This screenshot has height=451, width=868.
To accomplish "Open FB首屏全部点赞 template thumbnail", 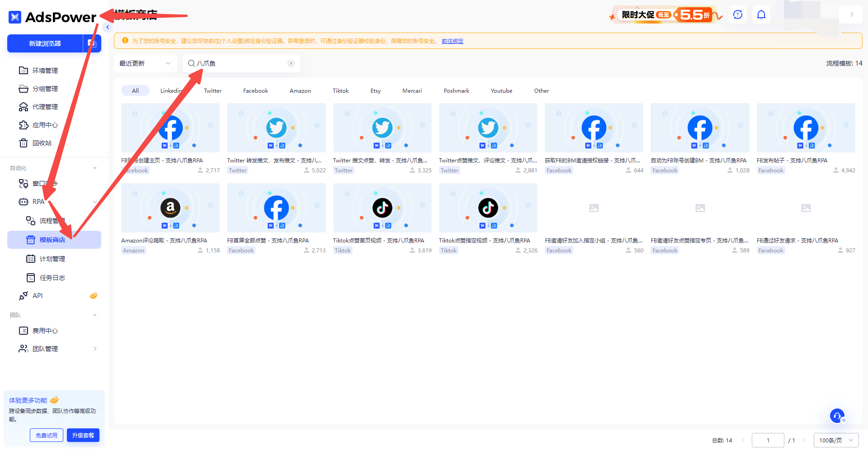I will coord(276,208).
